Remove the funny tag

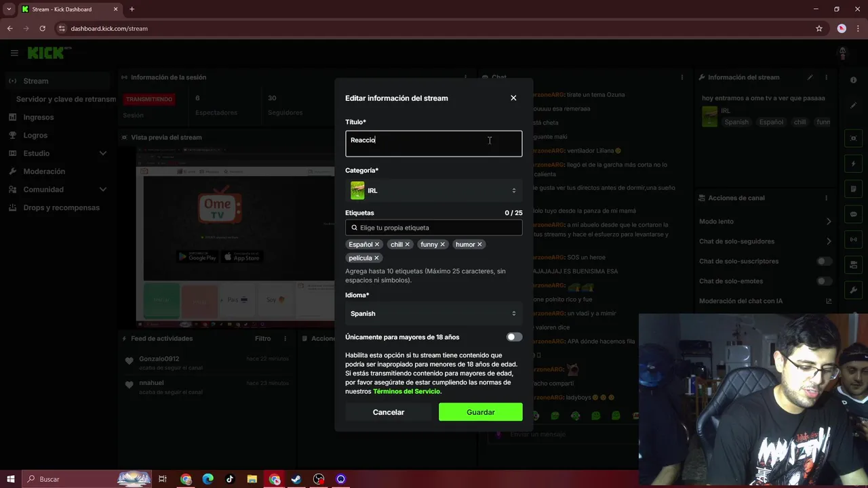[442, 245]
